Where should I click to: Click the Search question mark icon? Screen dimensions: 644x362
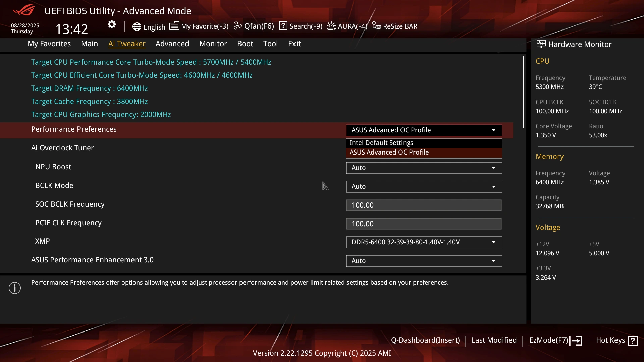coord(283,26)
